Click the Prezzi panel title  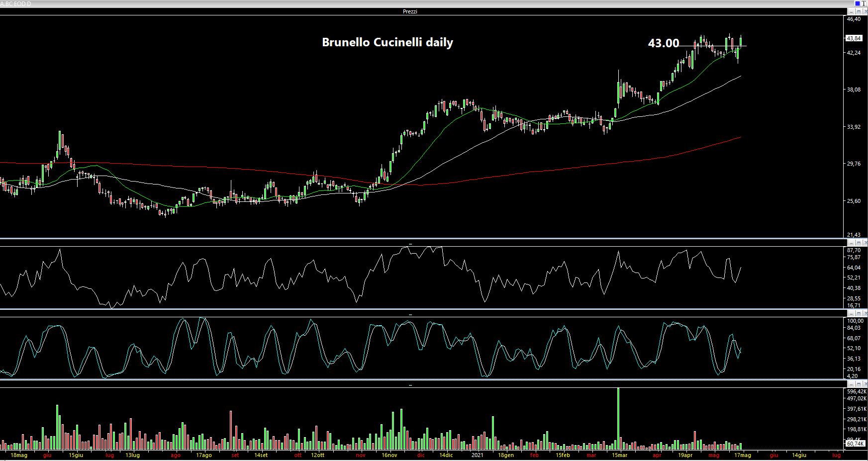[410, 11]
